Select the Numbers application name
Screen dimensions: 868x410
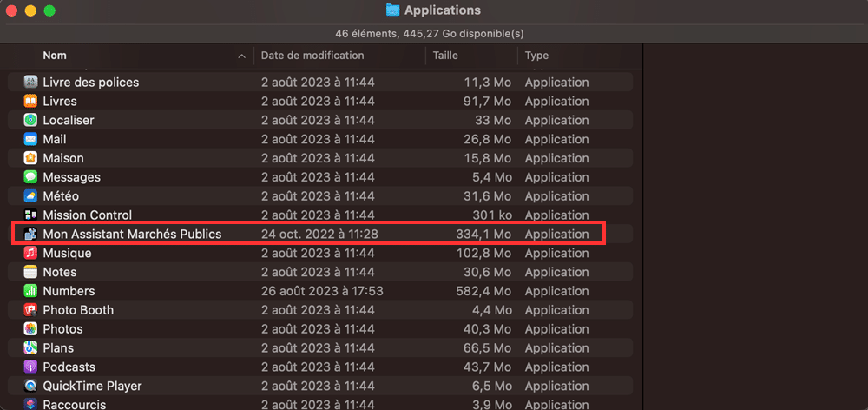click(69, 291)
